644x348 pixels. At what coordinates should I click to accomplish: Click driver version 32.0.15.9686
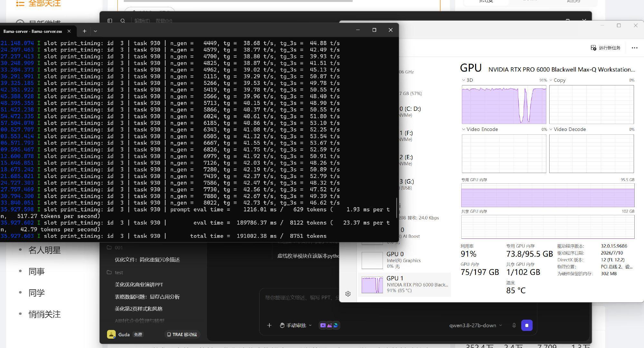(x=614, y=246)
